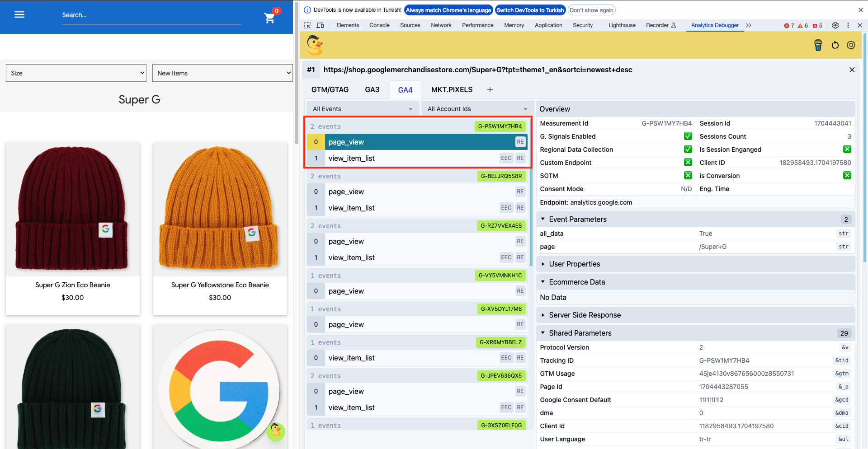Click the warnings count triangle
The image size is (868, 449).
(x=802, y=26)
